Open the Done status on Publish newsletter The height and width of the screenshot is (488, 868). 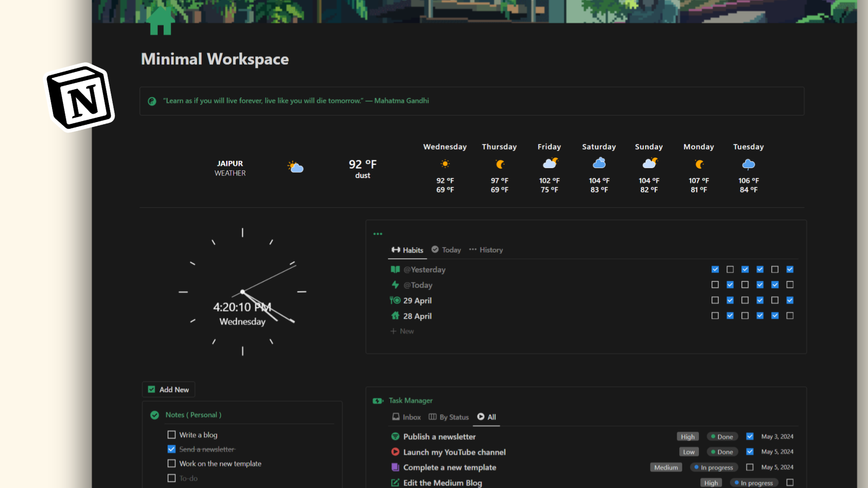click(722, 436)
